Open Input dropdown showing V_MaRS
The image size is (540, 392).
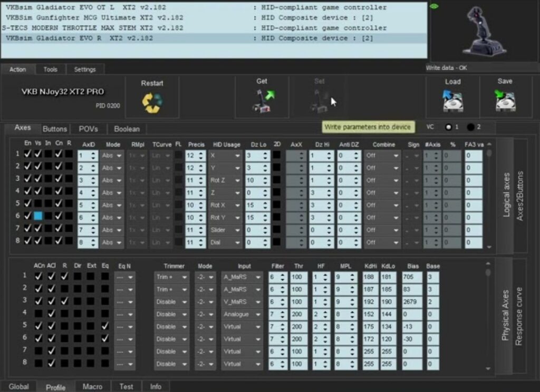point(241,302)
